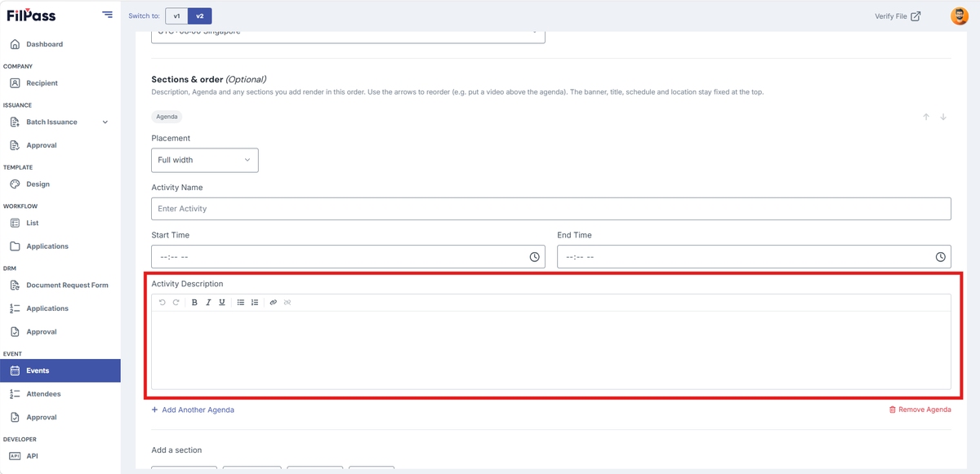Insert a bulleted list in the editor

click(x=241, y=303)
